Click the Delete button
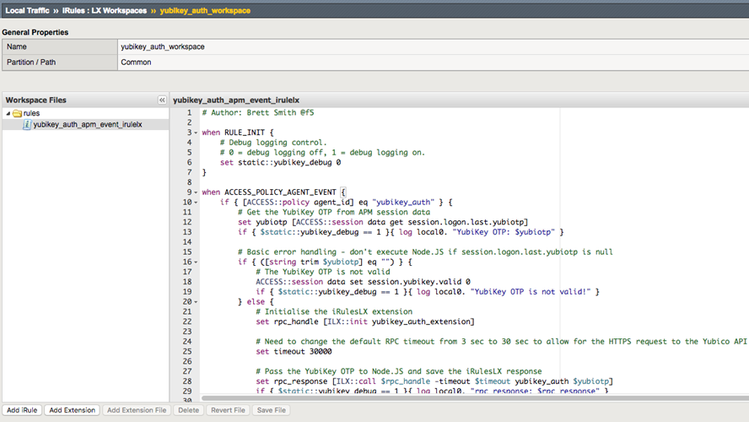749x422 pixels. pos(188,411)
